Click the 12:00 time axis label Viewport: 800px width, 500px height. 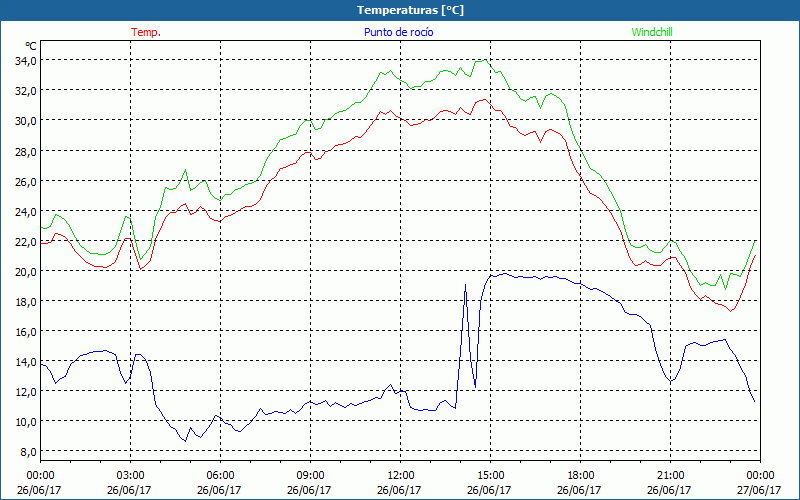(401, 476)
